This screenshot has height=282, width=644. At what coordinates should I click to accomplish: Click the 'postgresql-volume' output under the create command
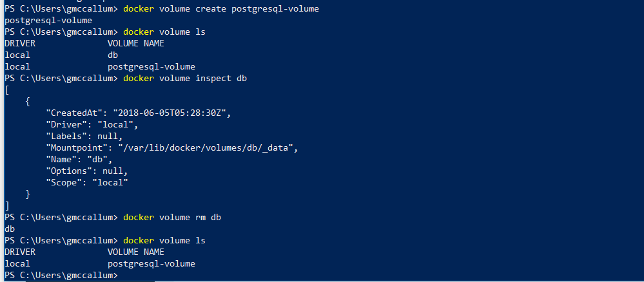pyautogui.click(x=48, y=20)
